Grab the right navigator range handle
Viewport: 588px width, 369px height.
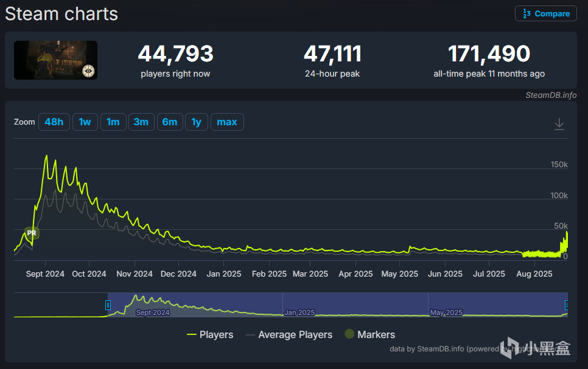click(x=567, y=305)
